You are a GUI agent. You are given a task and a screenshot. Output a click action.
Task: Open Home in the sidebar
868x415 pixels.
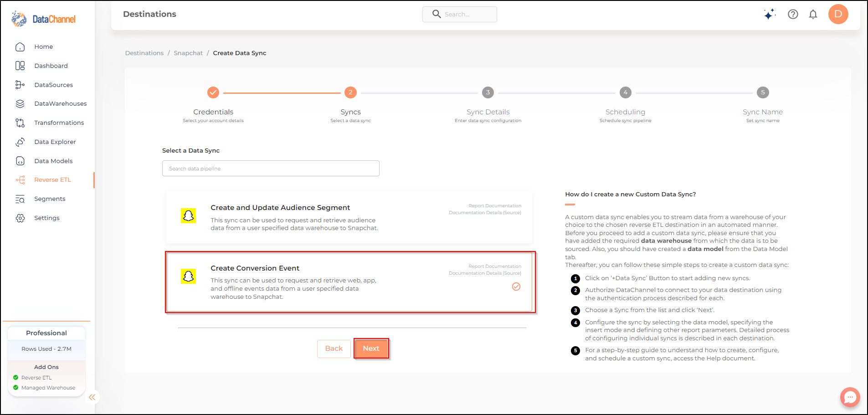pyautogui.click(x=43, y=47)
